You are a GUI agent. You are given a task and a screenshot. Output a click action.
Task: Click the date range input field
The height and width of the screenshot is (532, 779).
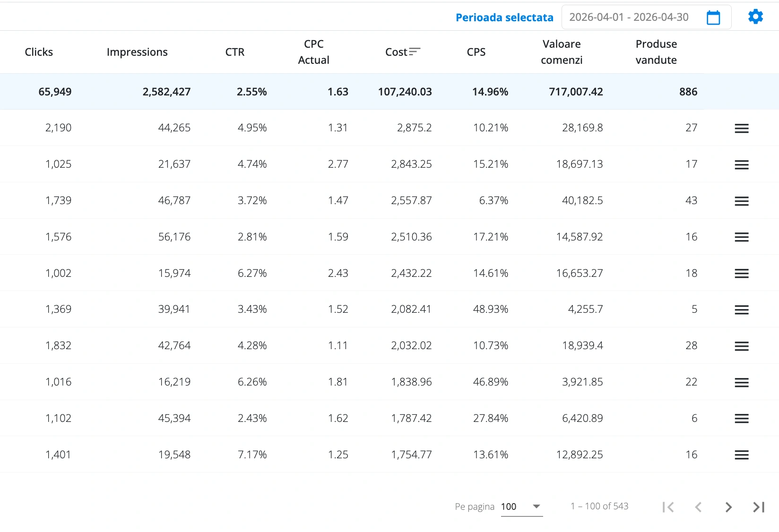pyautogui.click(x=646, y=17)
